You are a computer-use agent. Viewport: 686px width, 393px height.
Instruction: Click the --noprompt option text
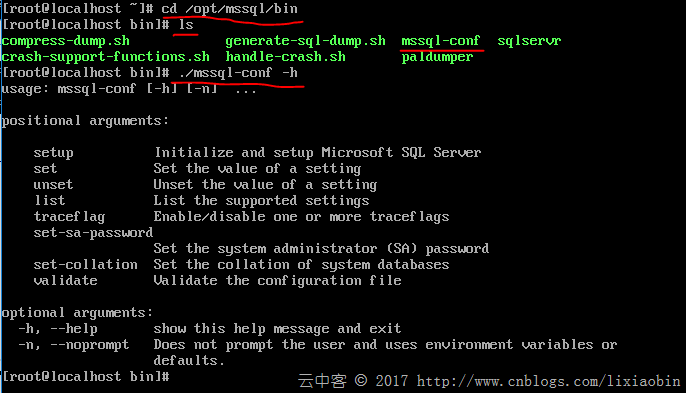pyautogui.click(x=90, y=345)
